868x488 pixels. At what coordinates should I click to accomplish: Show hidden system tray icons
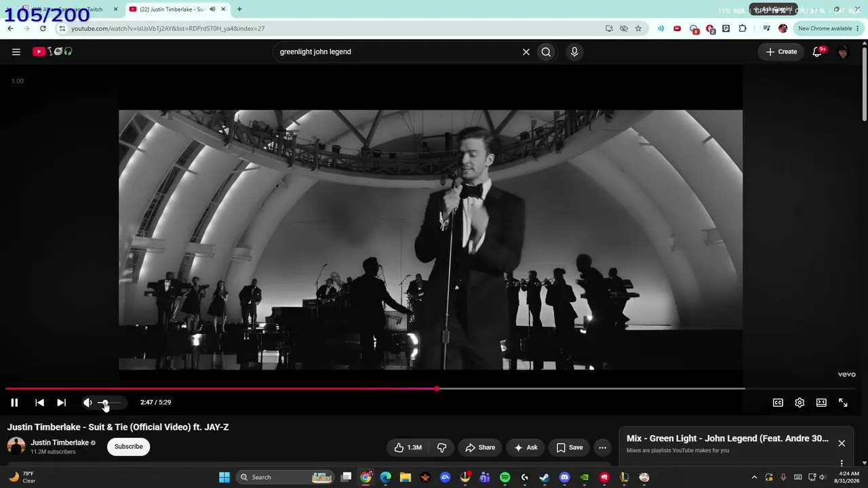coord(754,477)
